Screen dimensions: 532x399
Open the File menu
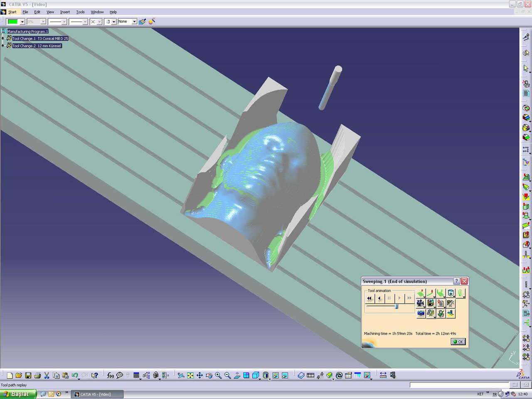[x=25, y=12]
